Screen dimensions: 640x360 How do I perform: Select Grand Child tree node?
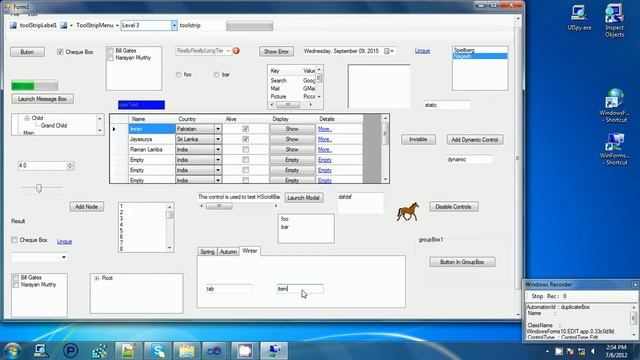(x=54, y=126)
